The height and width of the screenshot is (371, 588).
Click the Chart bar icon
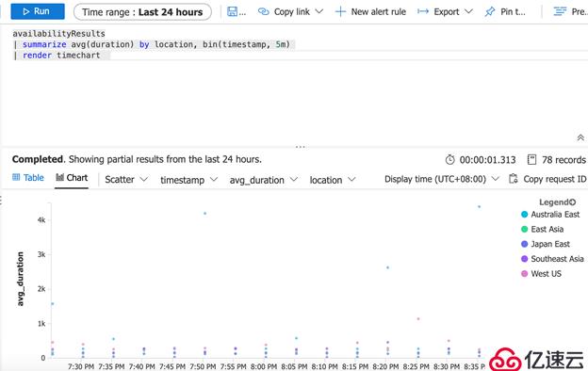[x=59, y=177]
